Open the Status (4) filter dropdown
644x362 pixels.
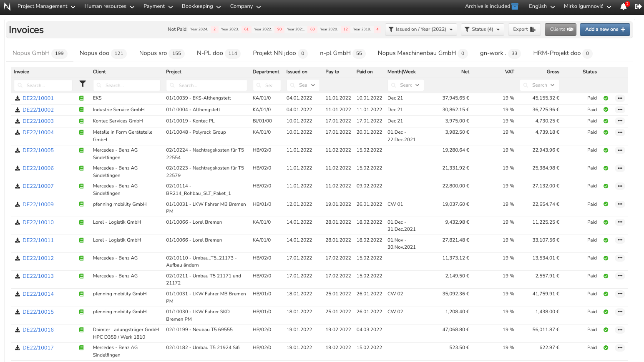[x=482, y=30]
